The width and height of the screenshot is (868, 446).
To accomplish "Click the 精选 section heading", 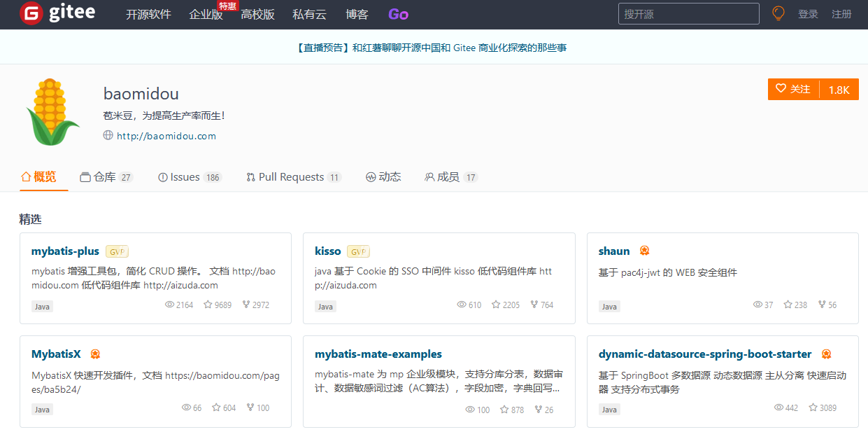I will 30,219.
